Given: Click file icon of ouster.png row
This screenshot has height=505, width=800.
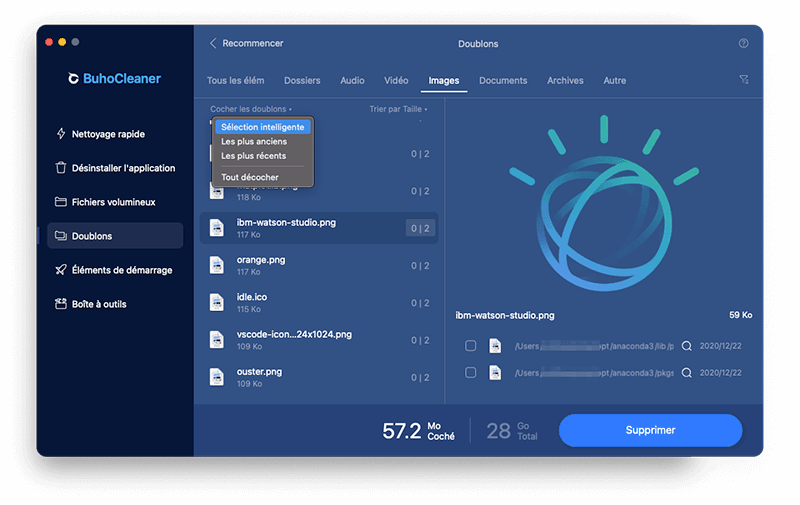Looking at the screenshot, I should (217, 377).
